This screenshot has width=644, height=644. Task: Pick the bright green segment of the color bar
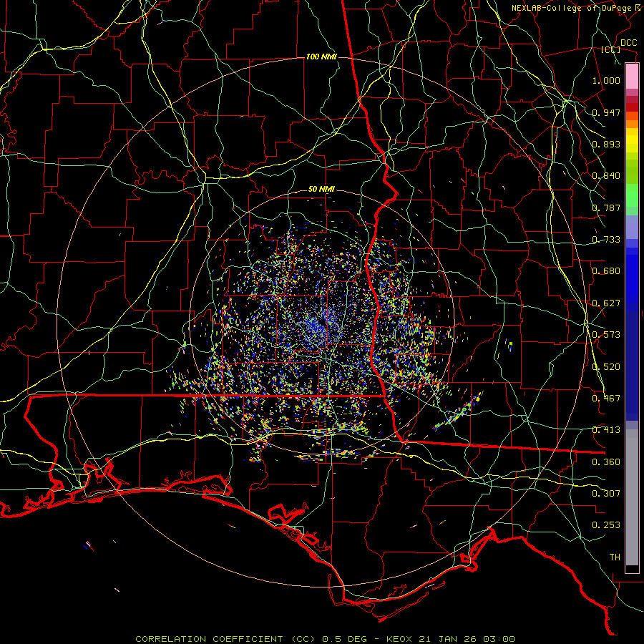pyautogui.click(x=632, y=195)
